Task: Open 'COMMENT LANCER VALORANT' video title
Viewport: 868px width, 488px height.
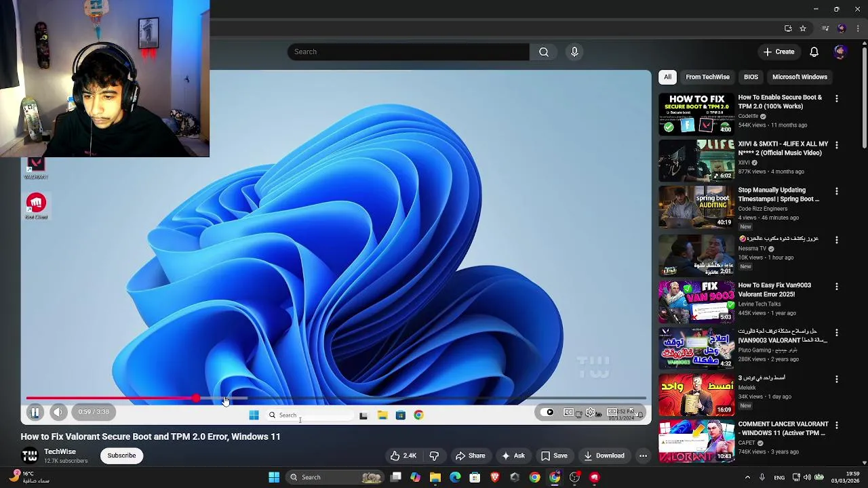Action: tap(783, 428)
